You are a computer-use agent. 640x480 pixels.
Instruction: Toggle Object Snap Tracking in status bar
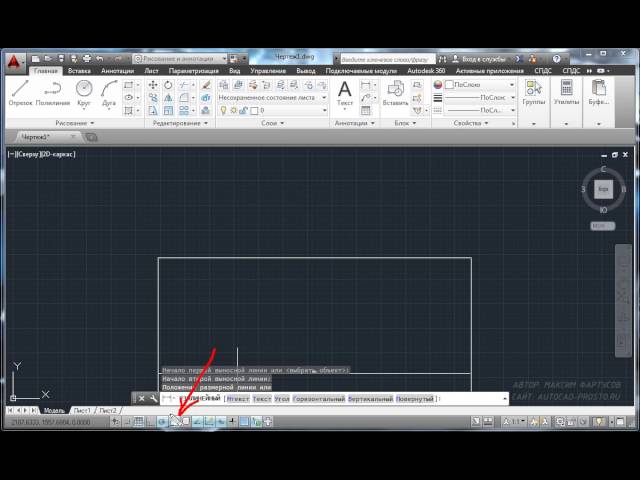pos(198,422)
